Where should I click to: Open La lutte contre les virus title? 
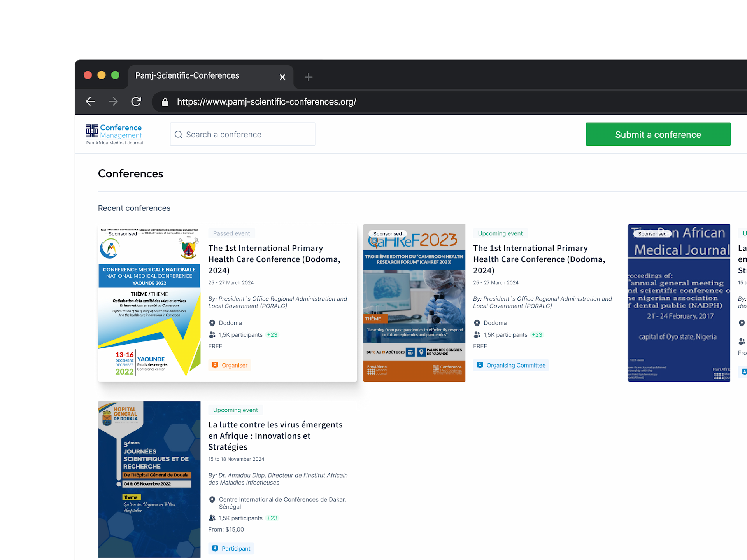tap(275, 436)
